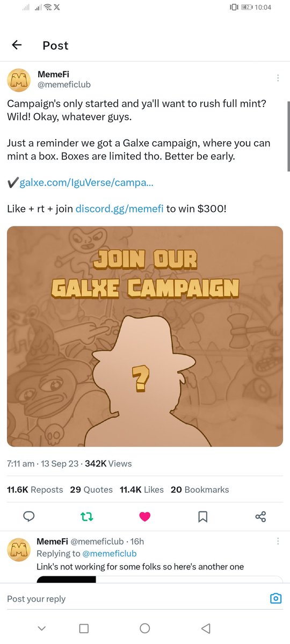The height and width of the screenshot is (644, 290).
Task: Tap the share icon
Action: pos(261,517)
